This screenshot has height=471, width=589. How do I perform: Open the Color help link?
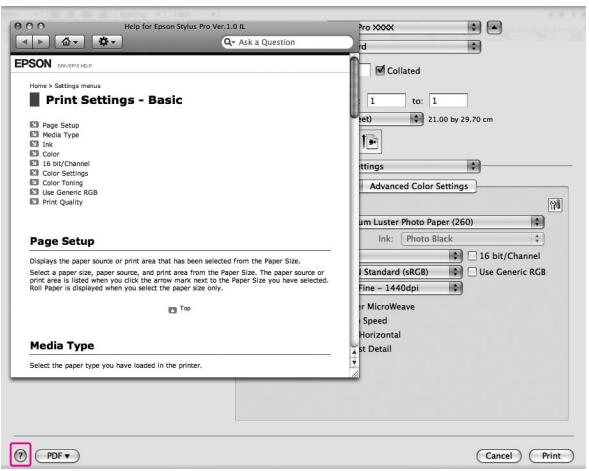point(51,154)
